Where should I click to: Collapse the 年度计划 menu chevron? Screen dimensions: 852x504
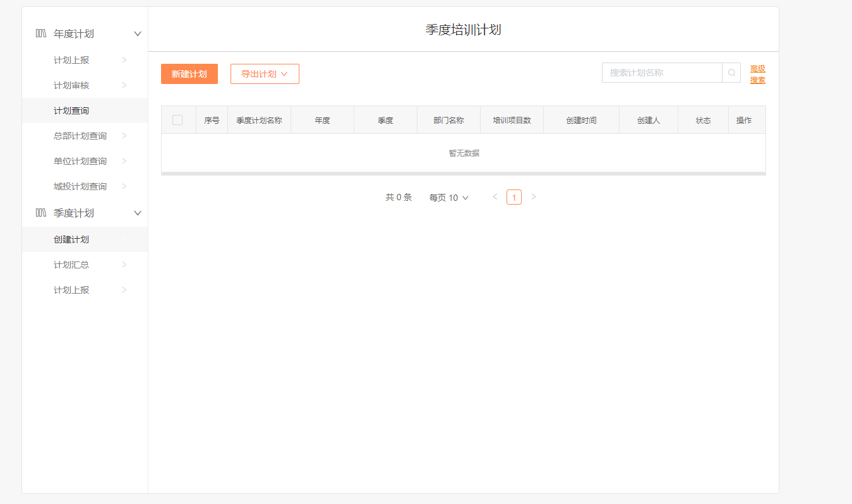pyautogui.click(x=138, y=33)
